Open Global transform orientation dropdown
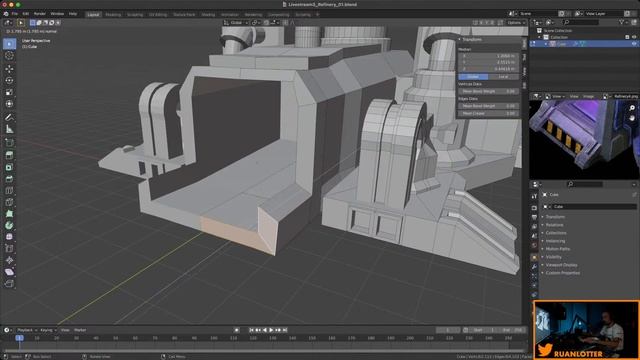This screenshot has height=360, width=640. pyautogui.click(x=236, y=22)
